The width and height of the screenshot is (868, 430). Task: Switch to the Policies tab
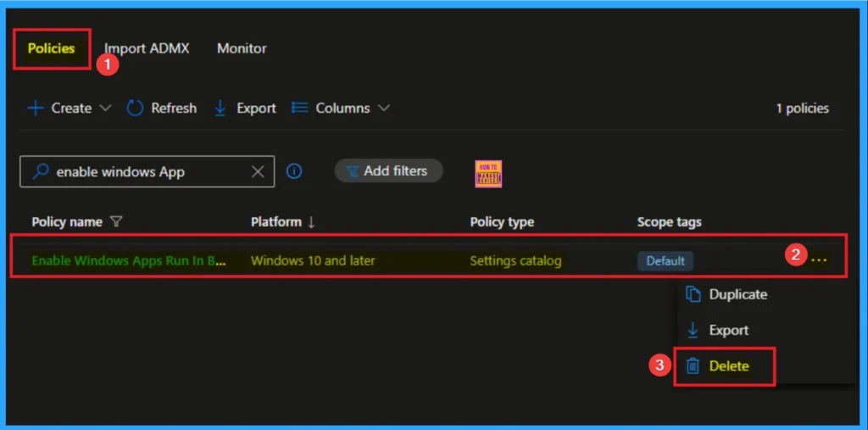(x=51, y=48)
